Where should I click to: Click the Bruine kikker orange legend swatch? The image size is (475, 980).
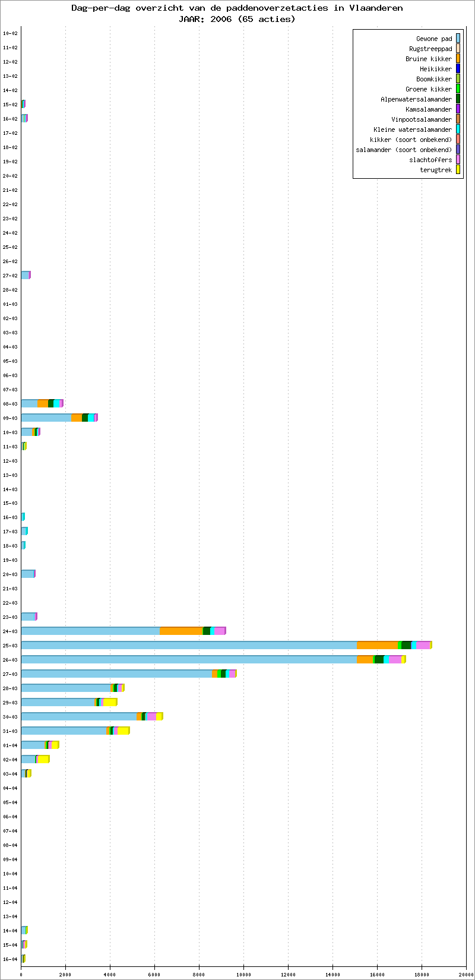click(458, 59)
